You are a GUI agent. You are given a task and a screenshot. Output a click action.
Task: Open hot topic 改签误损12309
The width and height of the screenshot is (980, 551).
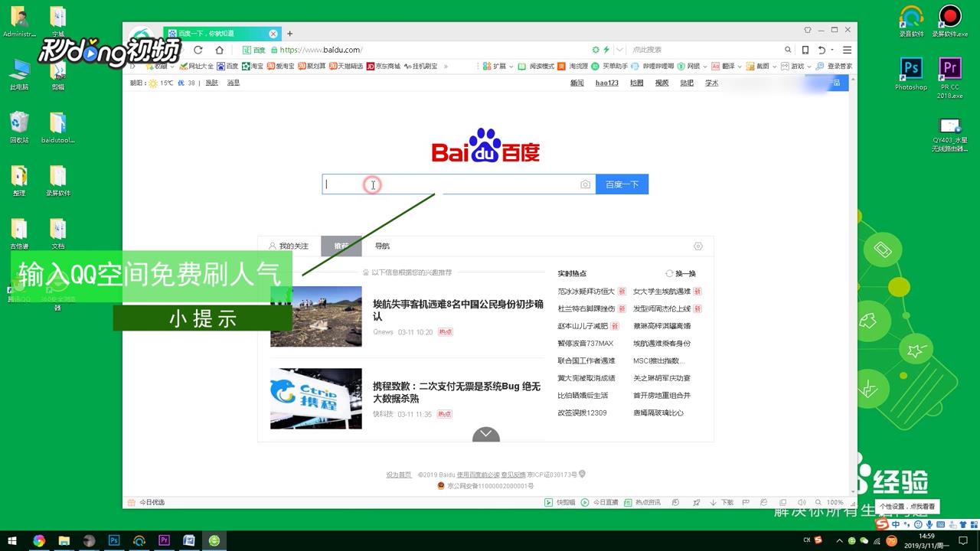[582, 412]
